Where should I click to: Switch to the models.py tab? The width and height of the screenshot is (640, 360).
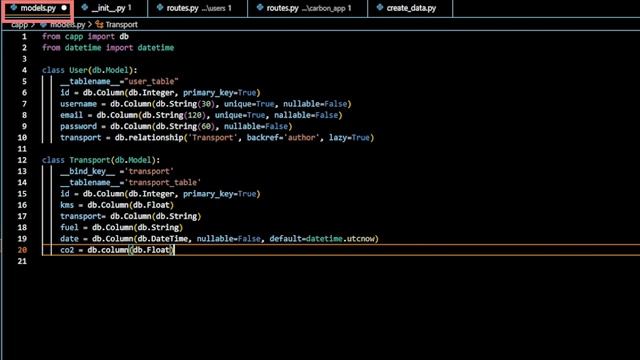(38, 8)
